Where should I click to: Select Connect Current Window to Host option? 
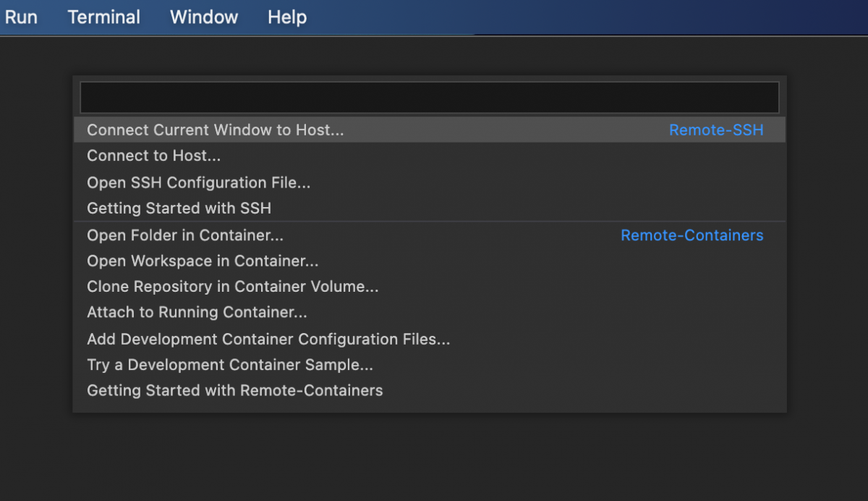point(214,130)
